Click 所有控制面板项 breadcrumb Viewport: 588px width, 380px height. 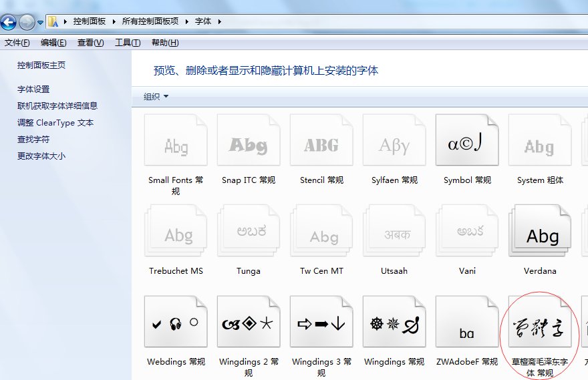(150, 22)
